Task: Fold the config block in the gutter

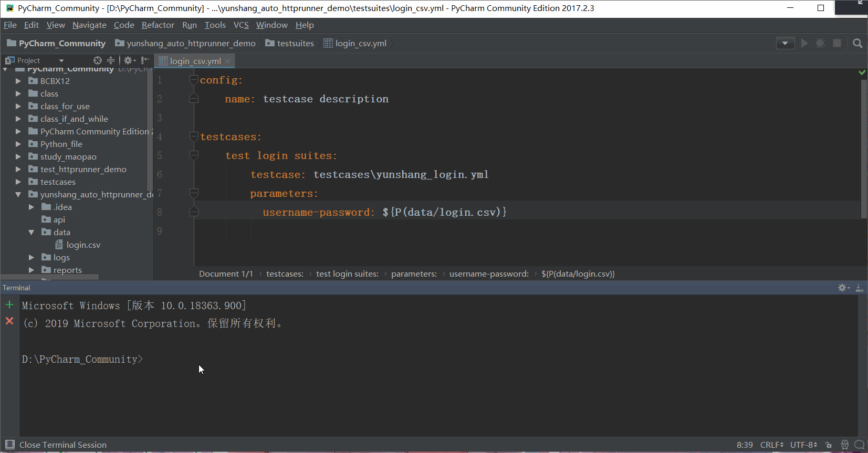Action: 194,80
